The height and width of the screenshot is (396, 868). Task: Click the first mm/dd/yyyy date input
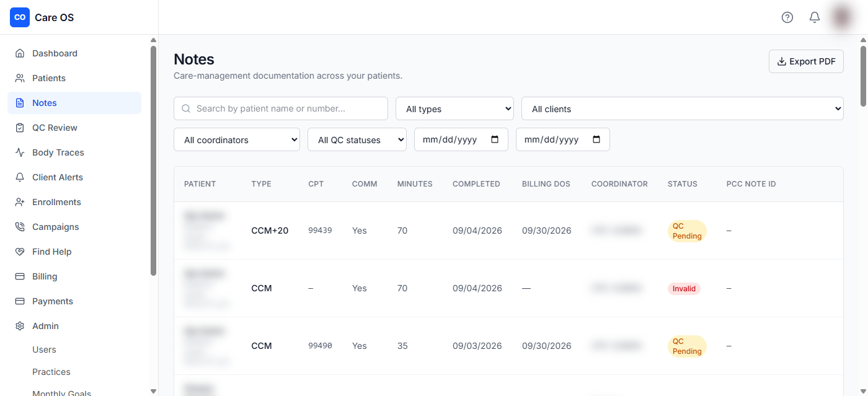tap(461, 139)
